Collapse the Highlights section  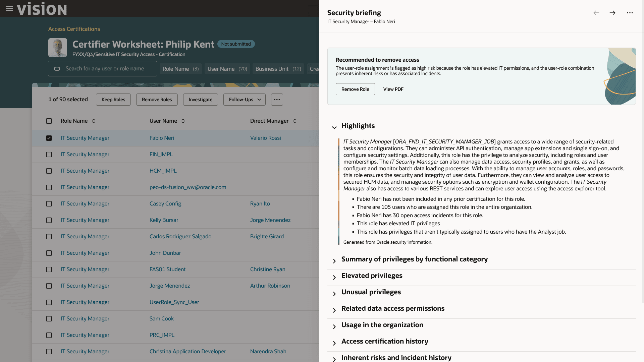click(x=334, y=127)
